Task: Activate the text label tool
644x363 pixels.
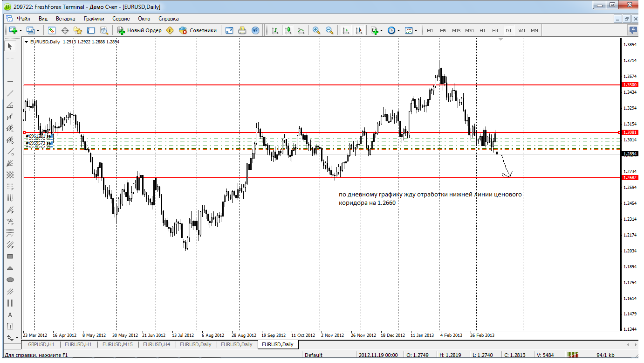Action: coord(10,315)
